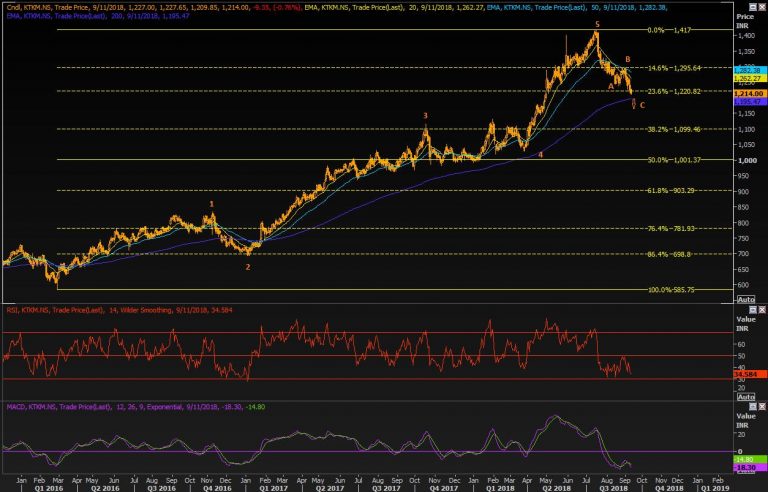Click the cyan 1,282.38 price tag
Screen dimensions: 768x492
747,69
